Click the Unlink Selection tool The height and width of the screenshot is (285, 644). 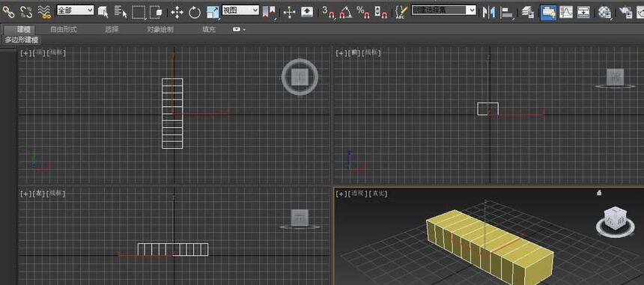point(26,12)
